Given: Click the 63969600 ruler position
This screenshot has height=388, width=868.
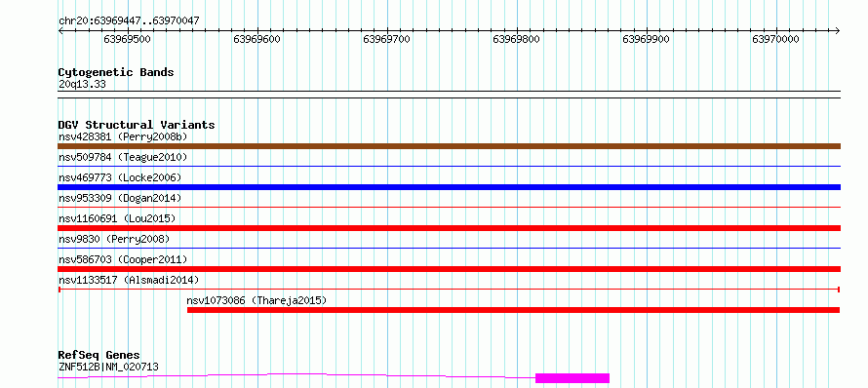Looking at the screenshot, I should (x=256, y=39).
